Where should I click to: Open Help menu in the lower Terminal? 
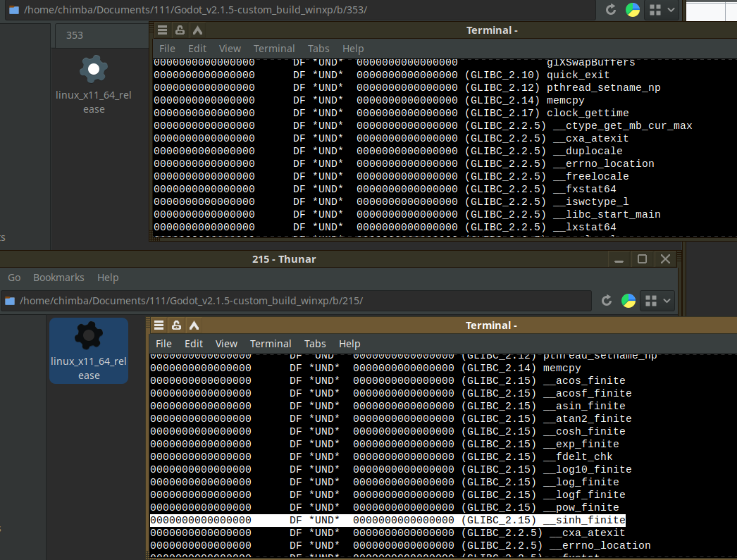click(349, 344)
